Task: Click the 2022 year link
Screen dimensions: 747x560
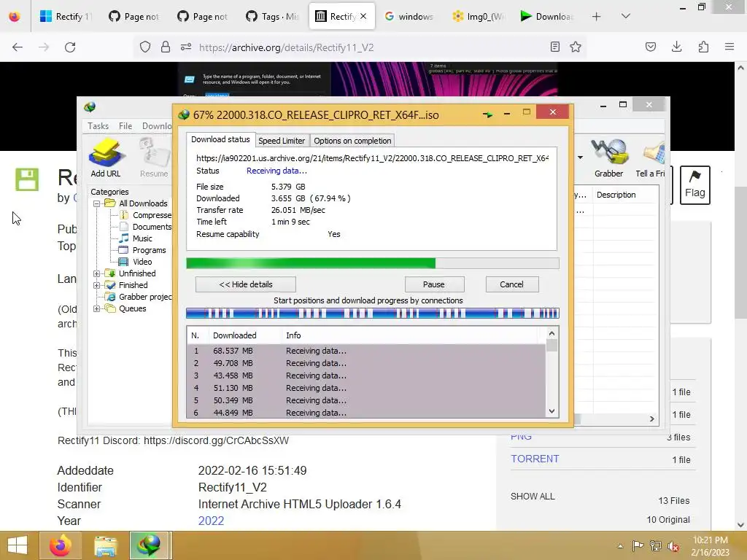Action: pyautogui.click(x=211, y=521)
